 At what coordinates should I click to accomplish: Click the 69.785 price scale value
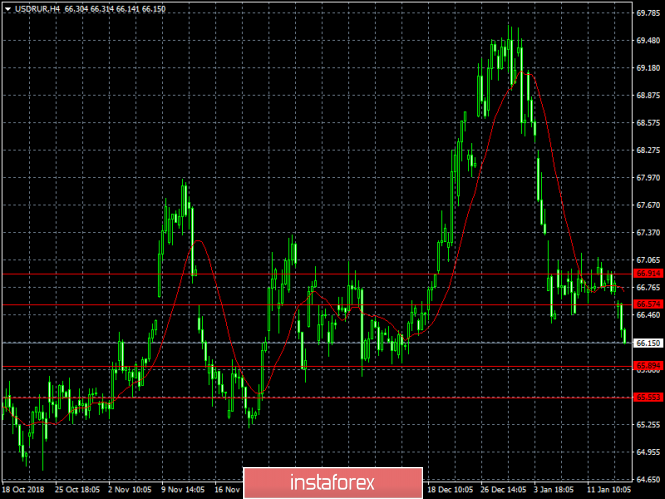[648, 13]
